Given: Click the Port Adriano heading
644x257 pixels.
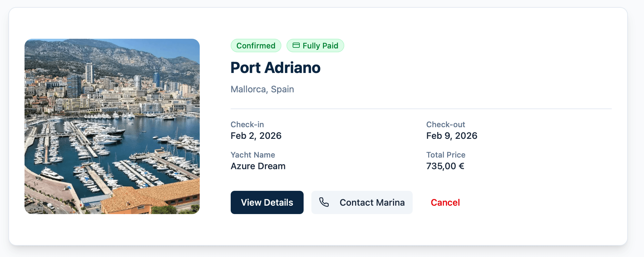Looking at the screenshot, I should click(x=275, y=68).
